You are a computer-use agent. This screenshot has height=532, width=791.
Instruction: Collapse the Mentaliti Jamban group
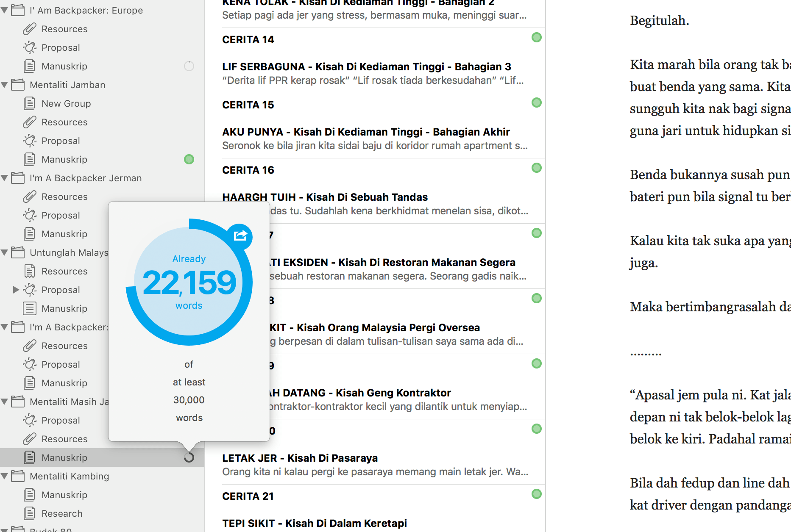click(5, 85)
